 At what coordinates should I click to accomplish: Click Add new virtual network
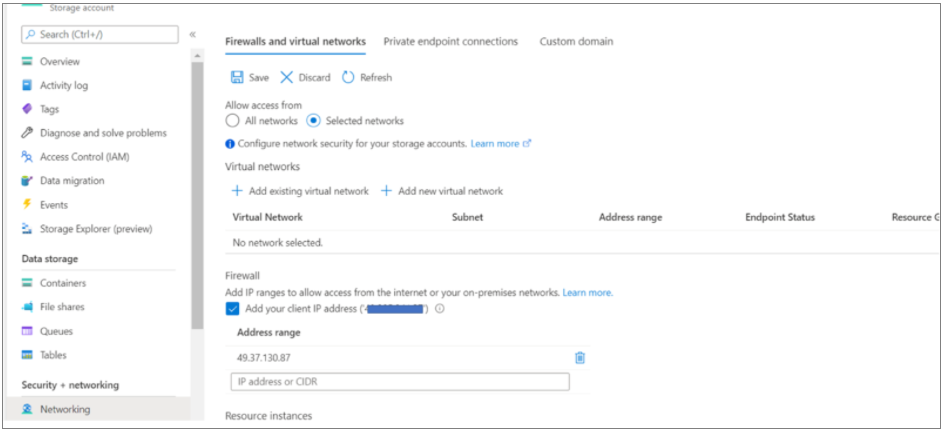tap(442, 191)
